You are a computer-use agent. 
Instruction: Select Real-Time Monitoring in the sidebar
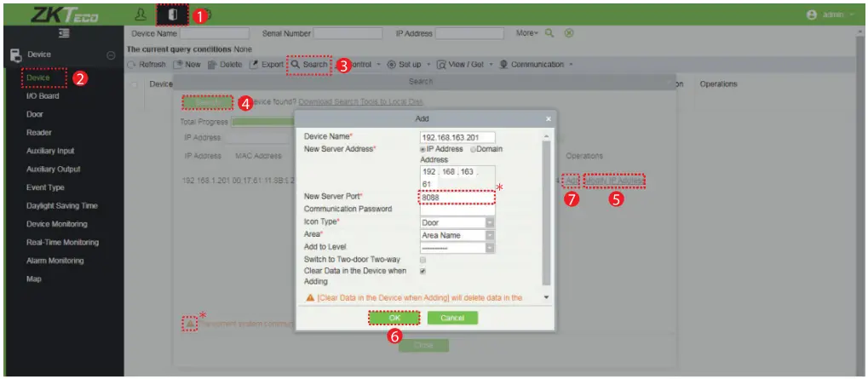point(62,243)
